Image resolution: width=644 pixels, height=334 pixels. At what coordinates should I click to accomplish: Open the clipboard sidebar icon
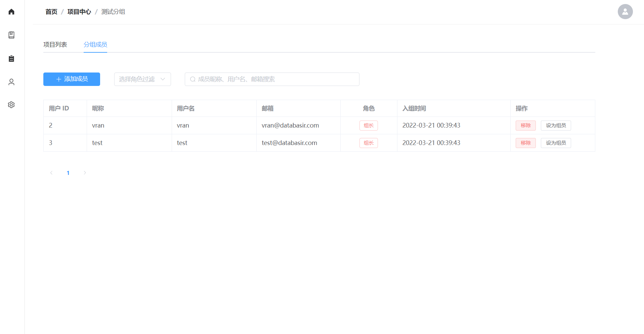(x=11, y=59)
